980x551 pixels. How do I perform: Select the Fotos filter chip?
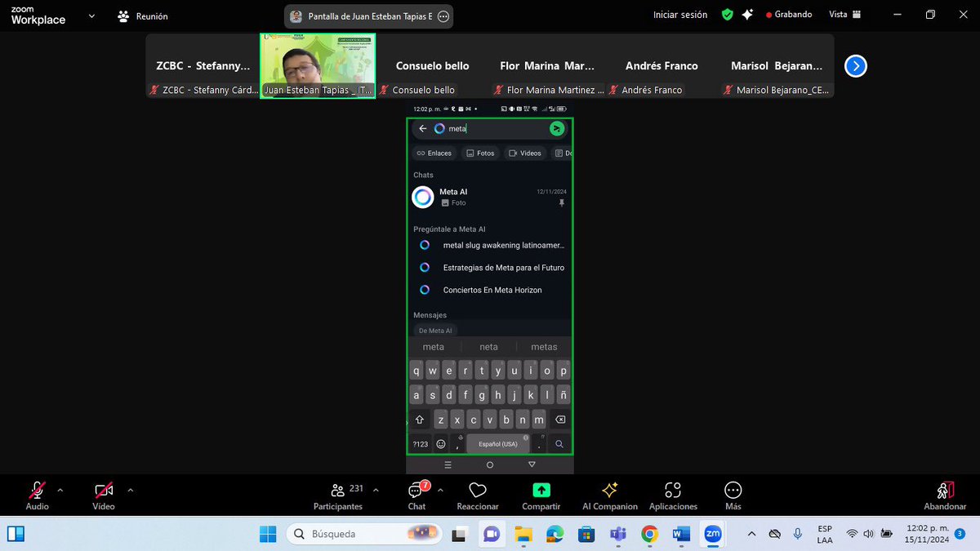(x=480, y=153)
